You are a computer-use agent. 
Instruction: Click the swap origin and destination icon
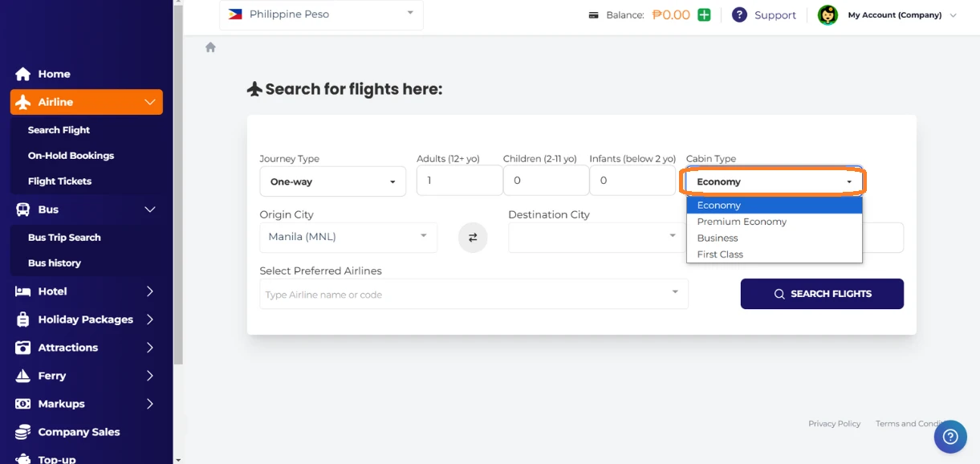(473, 238)
